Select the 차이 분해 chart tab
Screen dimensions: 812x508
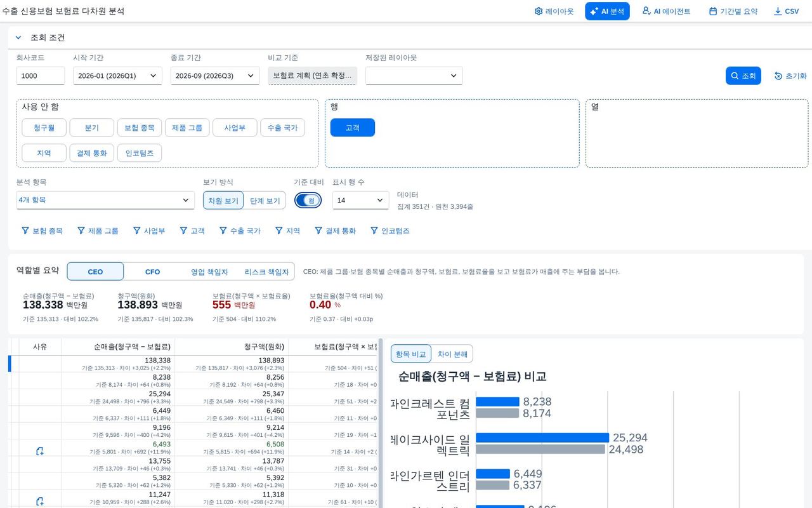(452, 354)
